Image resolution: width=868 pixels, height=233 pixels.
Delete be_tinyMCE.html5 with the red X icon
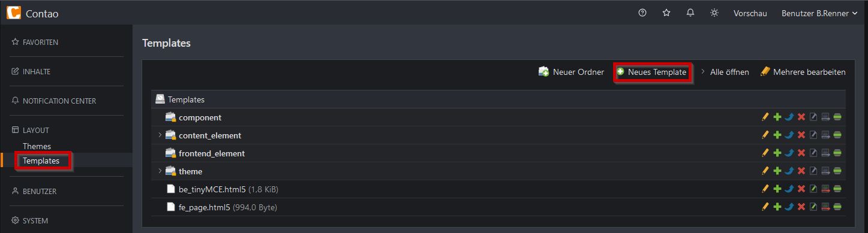click(801, 189)
